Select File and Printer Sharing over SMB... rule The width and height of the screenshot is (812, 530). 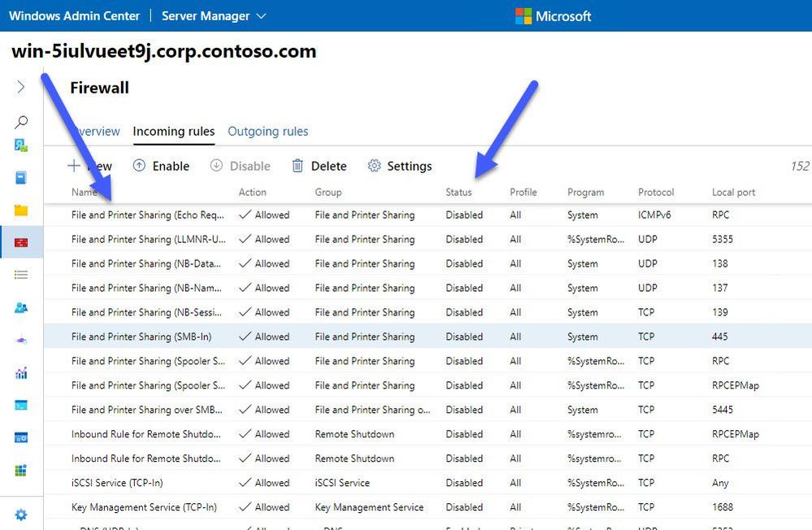click(428, 410)
